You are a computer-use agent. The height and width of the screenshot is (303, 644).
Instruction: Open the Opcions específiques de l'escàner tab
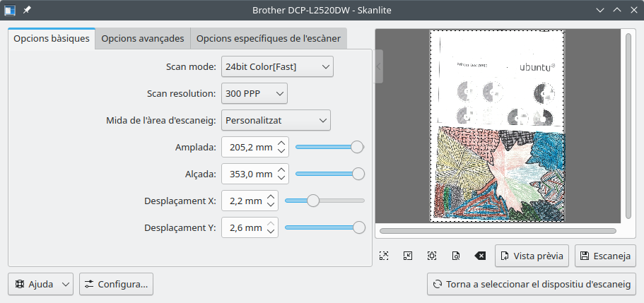[269, 38]
